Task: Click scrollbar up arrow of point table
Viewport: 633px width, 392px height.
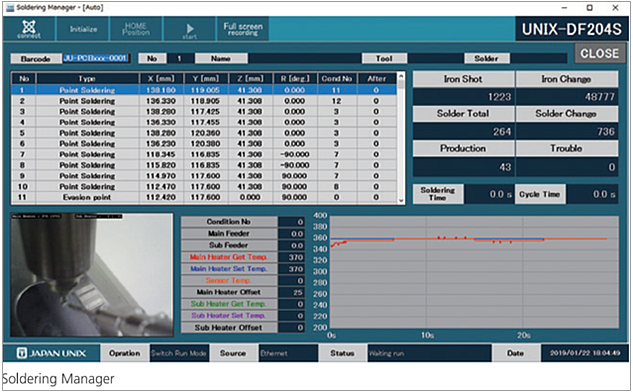Action: (401, 75)
